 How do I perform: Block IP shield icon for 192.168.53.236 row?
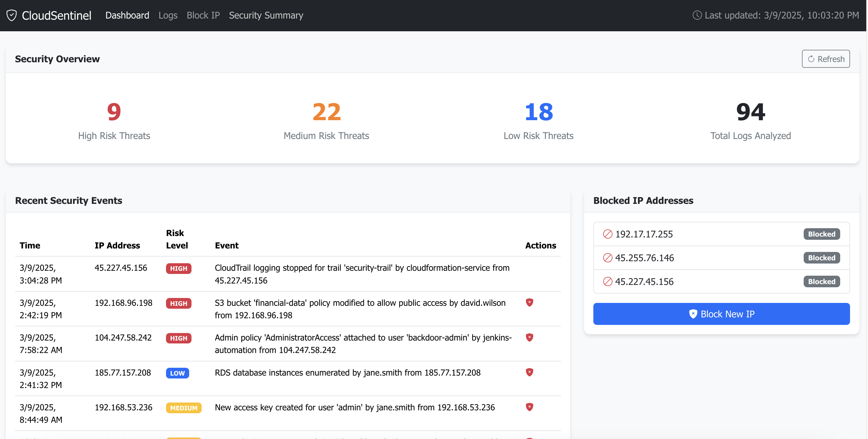point(529,407)
